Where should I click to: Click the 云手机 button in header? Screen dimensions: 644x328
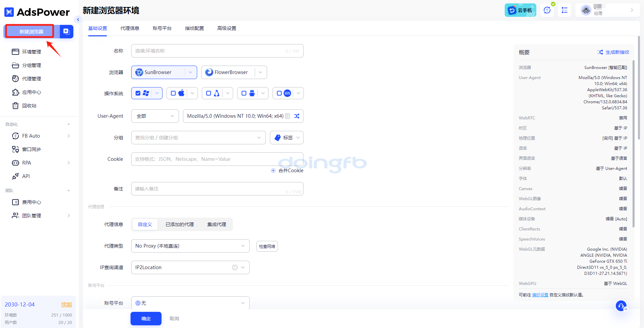point(520,10)
